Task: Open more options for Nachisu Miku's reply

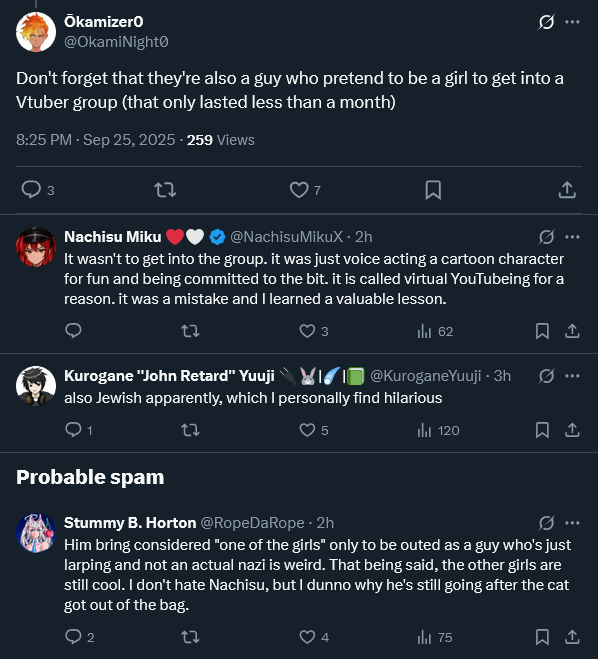Action: click(x=572, y=237)
